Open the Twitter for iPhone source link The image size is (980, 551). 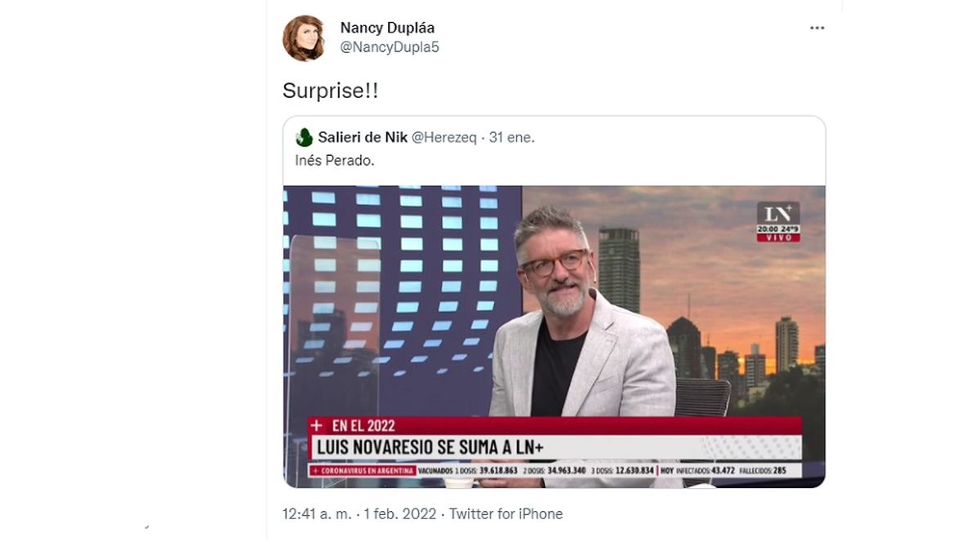(506, 514)
